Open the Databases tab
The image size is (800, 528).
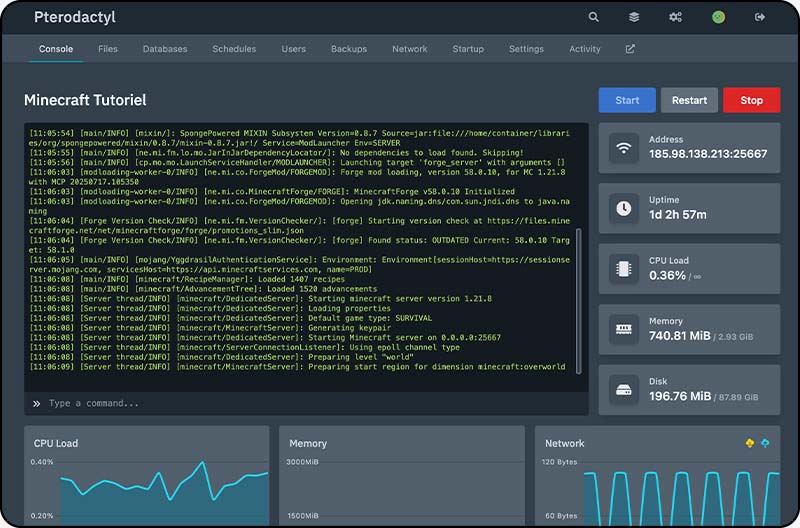point(165,49)
